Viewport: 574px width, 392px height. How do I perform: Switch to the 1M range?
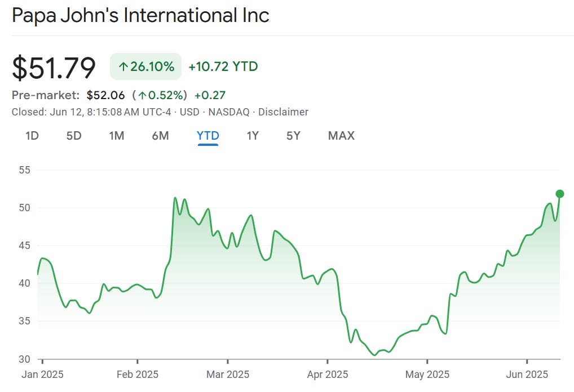click(x=116, y=136)
